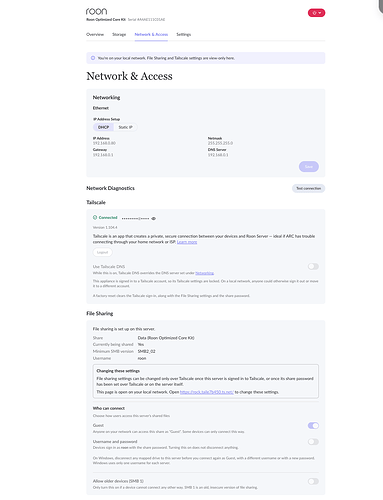The height and width of the screenshot is (500, 383).
Task: Reveal the hidden Tailscale address with the eye icon
Action: click(153, 219)
